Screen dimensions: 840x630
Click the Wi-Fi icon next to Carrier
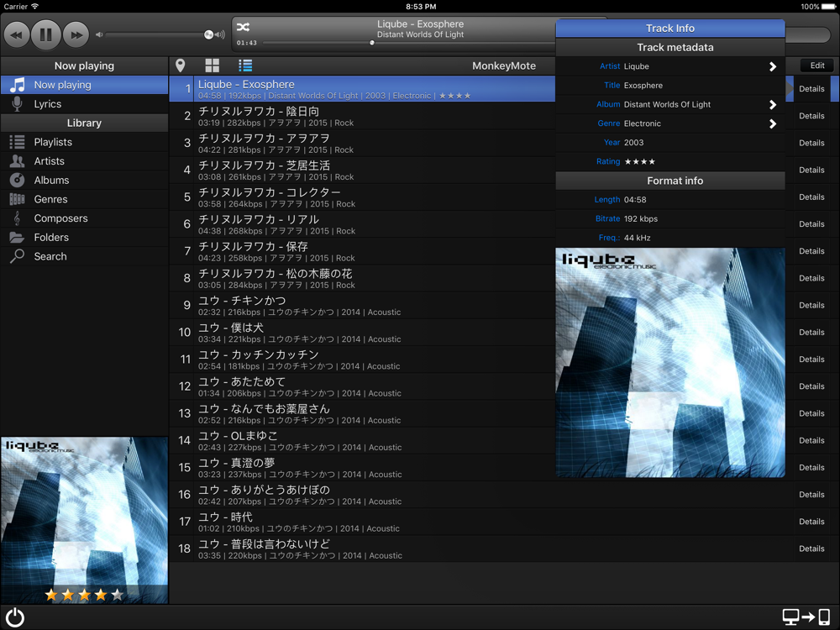click(x=34, y=7)
